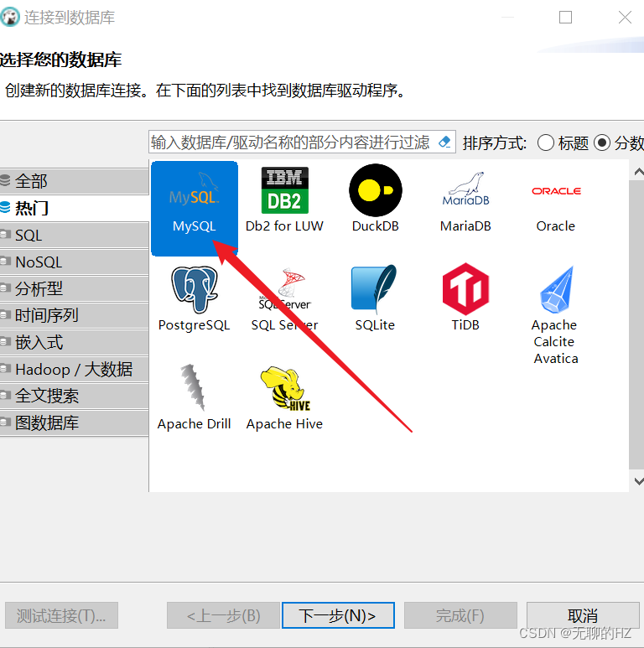
Task: Open the 全文搜索 category
Action: 75,396
